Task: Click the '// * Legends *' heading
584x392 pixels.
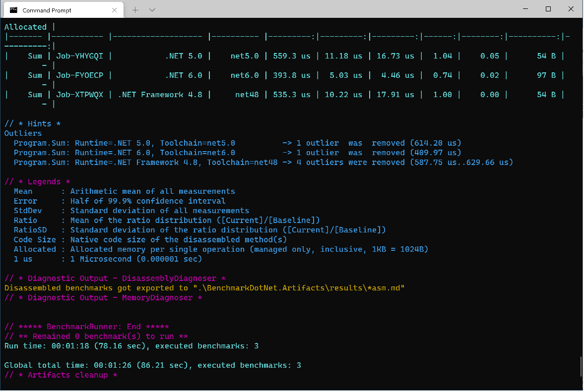Action: click(37, 182)
